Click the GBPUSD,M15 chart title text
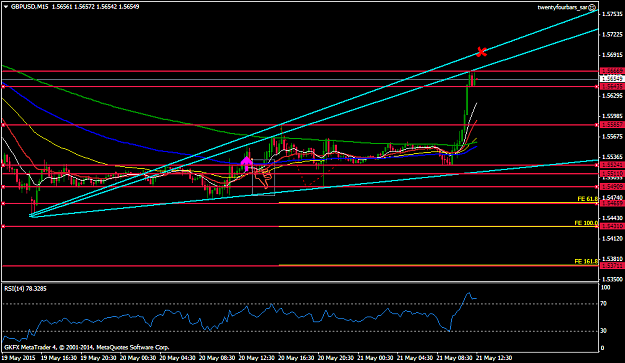The width and height of the screenshot is (625, 363). tap(29, 7)
